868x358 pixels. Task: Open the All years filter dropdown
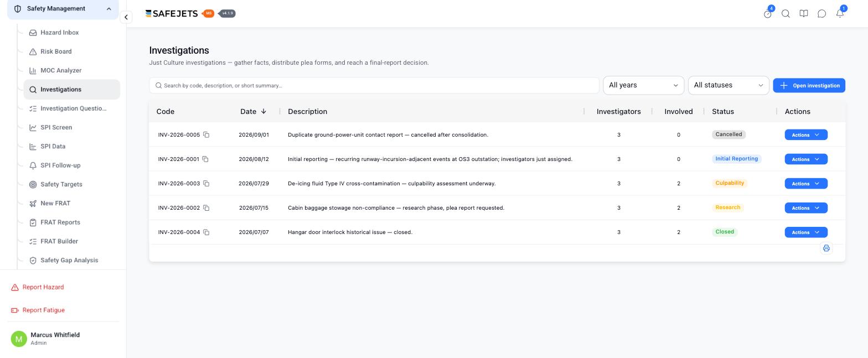643,85
